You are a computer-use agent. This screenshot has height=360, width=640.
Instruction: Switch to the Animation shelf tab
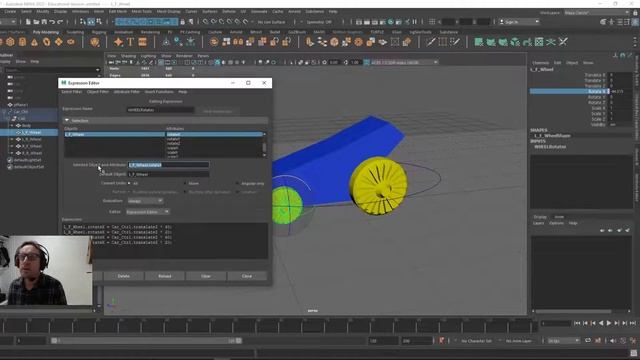(123, 32)
